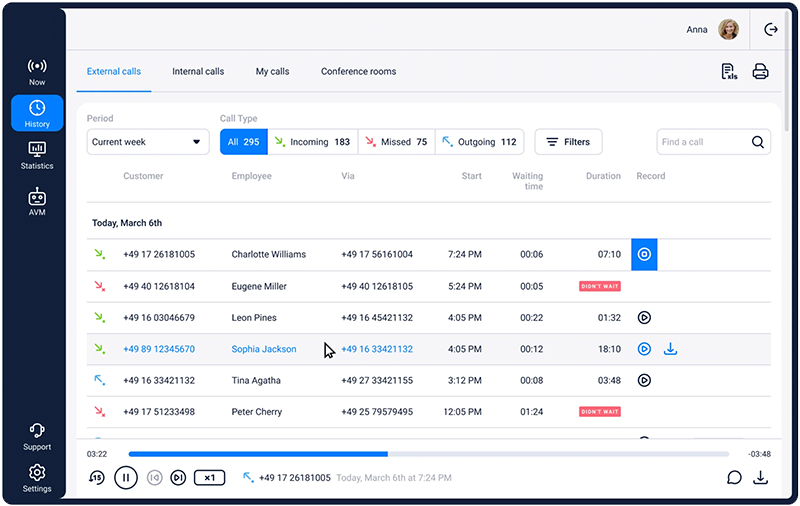Switch to the Internal calls tab
800x506 pixels.
(x=198, y=72)
